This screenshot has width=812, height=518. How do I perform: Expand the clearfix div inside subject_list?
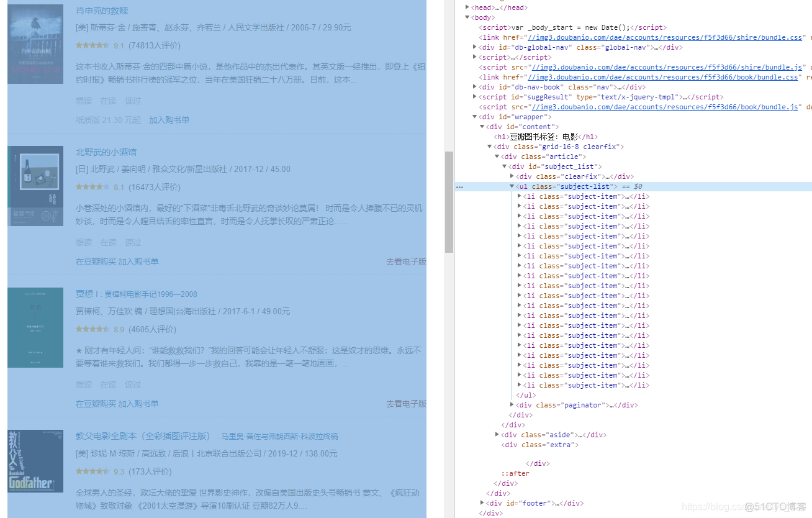[512, 176]
